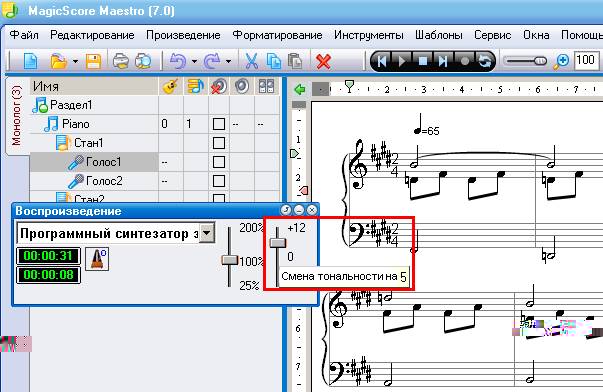Viewport: 603px width, 392px height.
Task: Start playback with the Play button
Action: pyautogui.click(x=402, y=61)
